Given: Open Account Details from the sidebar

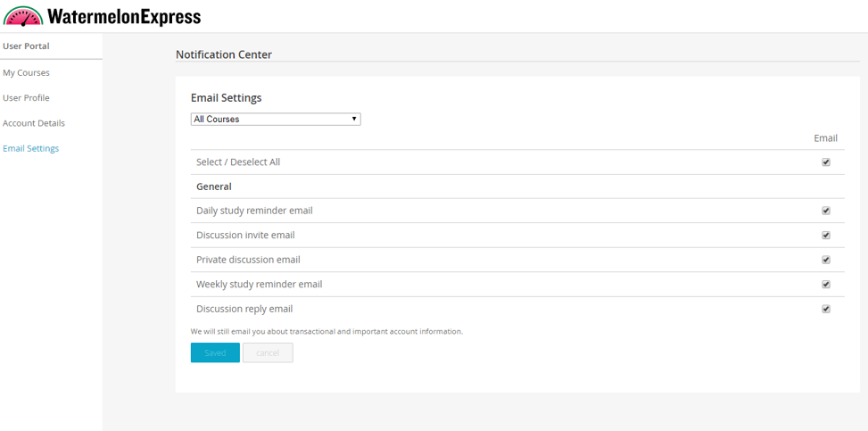Looking at the screenshot, I should [34, 123].
